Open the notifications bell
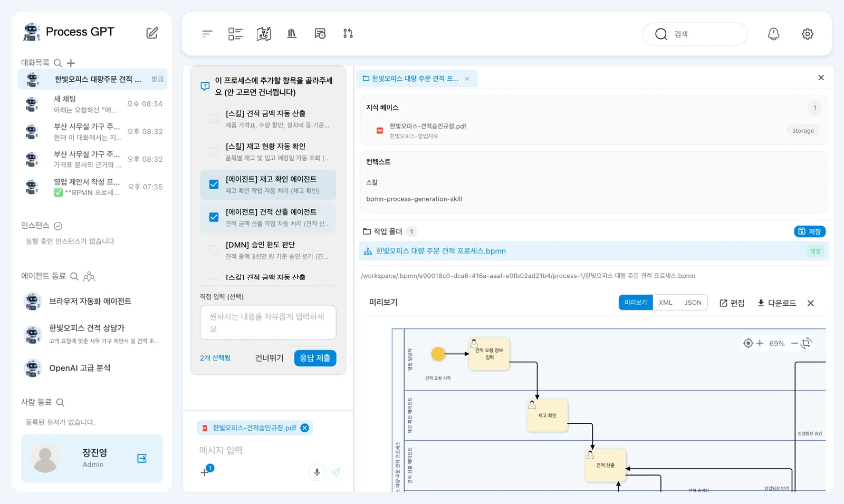The image size is (844, 504). pos(773,34)
